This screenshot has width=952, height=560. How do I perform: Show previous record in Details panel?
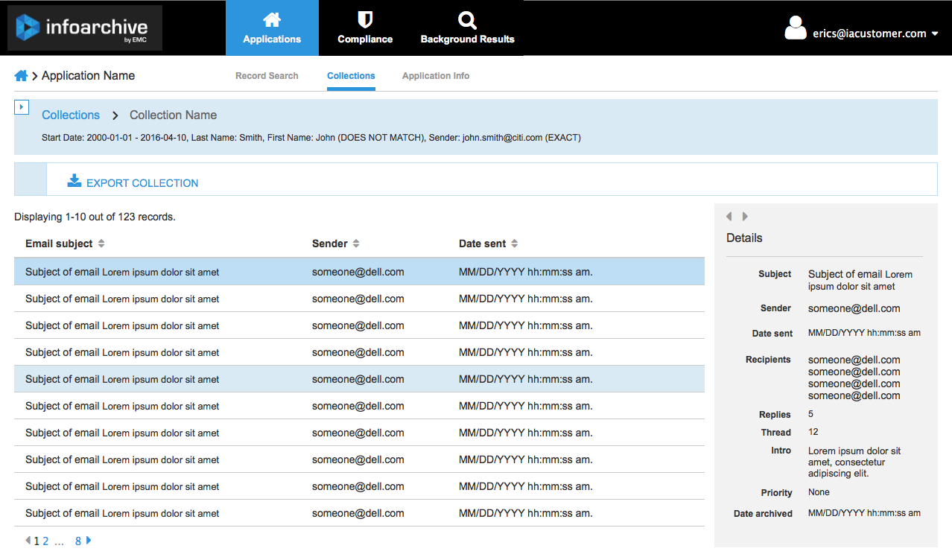tap(729, 217)
